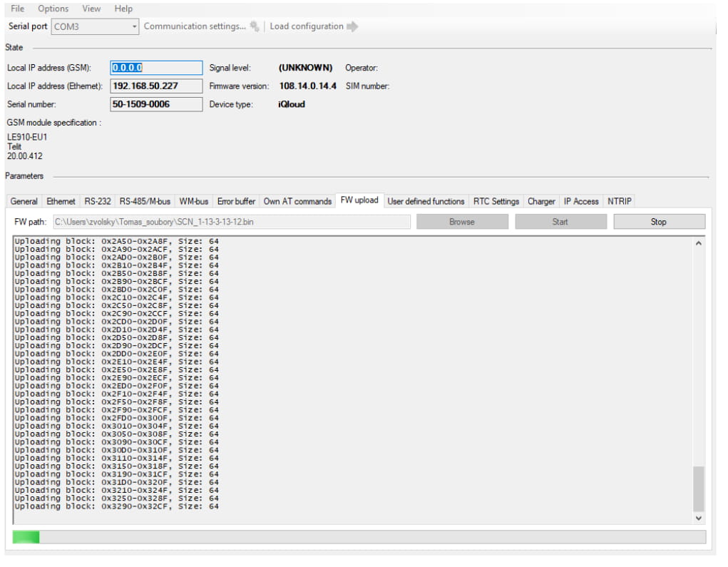
Task: Switch to the Ethernet tab
Action: [x=61, y=201]
